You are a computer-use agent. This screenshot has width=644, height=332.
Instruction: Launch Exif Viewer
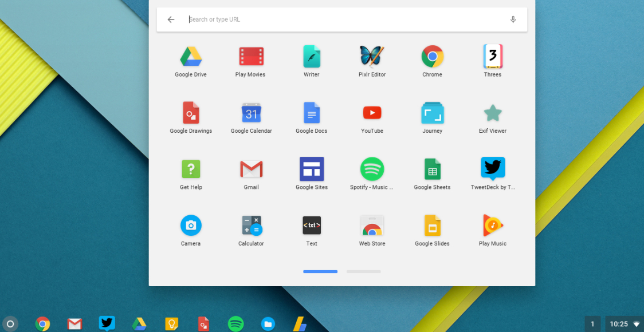click(492, 113)
